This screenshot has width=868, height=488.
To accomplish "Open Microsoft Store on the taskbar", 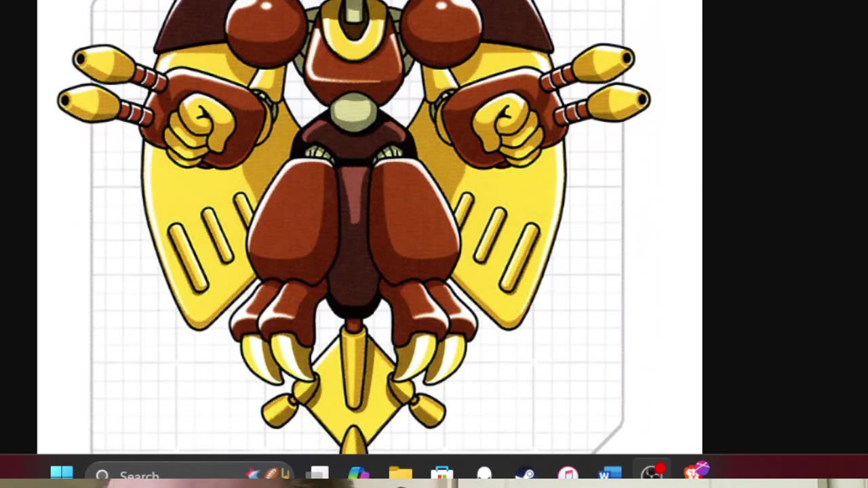I will (x=442, y=473).
